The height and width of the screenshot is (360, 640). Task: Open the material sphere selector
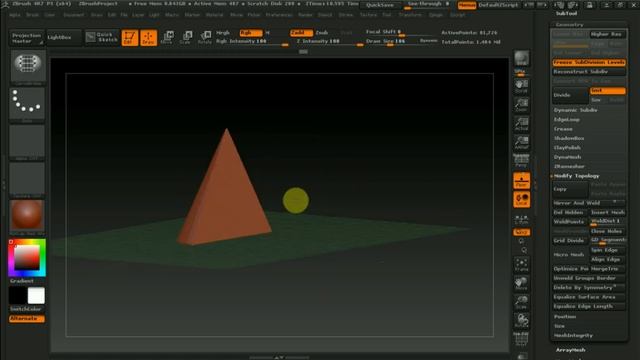(27, 216)
